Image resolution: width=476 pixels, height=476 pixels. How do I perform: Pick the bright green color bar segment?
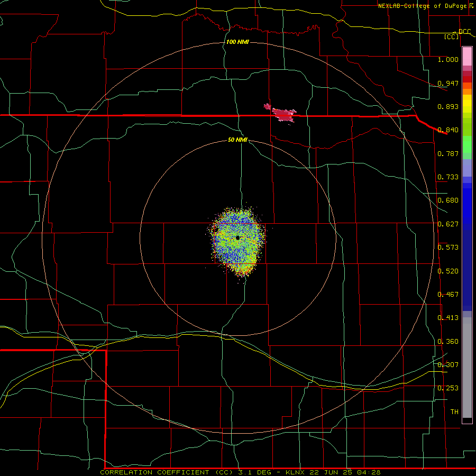pyautogui.click(x=467, y=144)
